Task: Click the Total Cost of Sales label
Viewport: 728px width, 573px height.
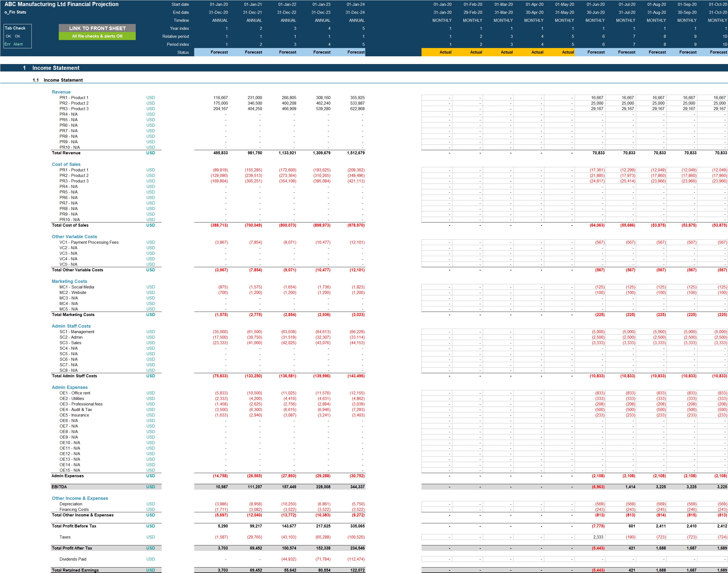Action: point(70,225)
